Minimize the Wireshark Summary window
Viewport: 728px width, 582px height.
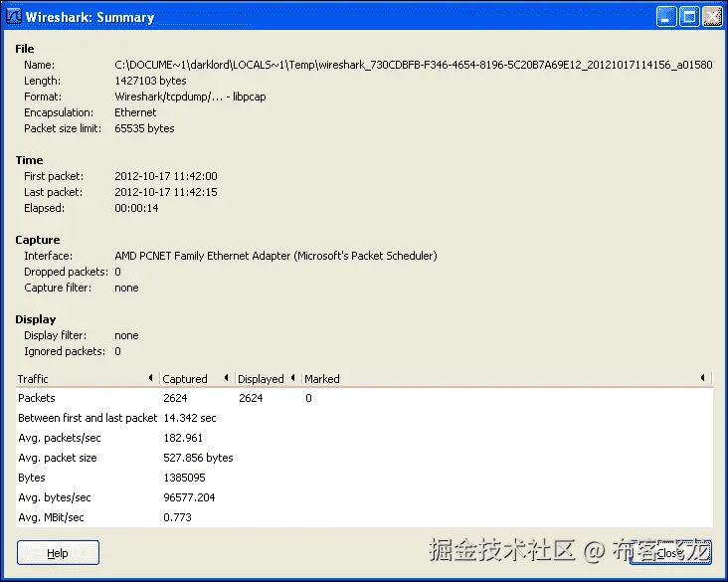click(666, 17)
